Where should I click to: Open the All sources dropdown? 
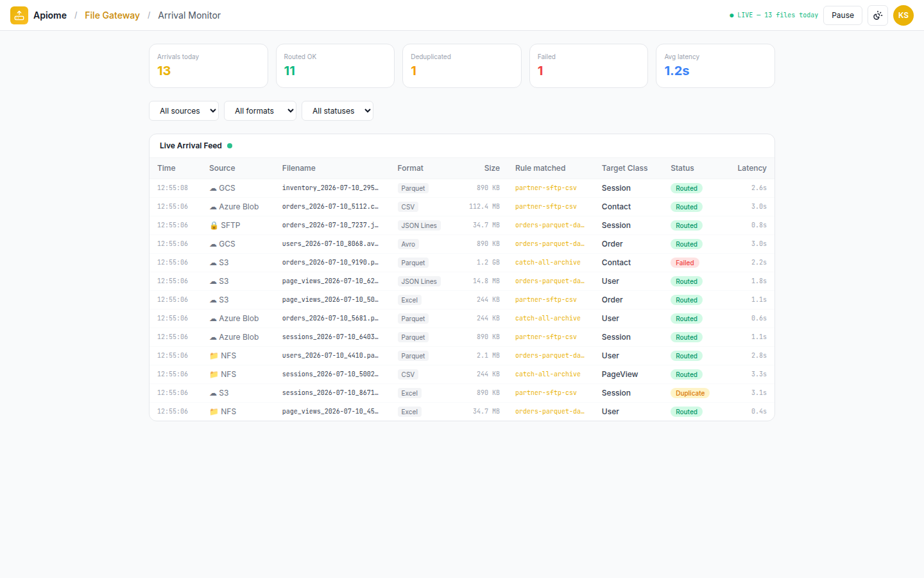click(x=184, y=110)
